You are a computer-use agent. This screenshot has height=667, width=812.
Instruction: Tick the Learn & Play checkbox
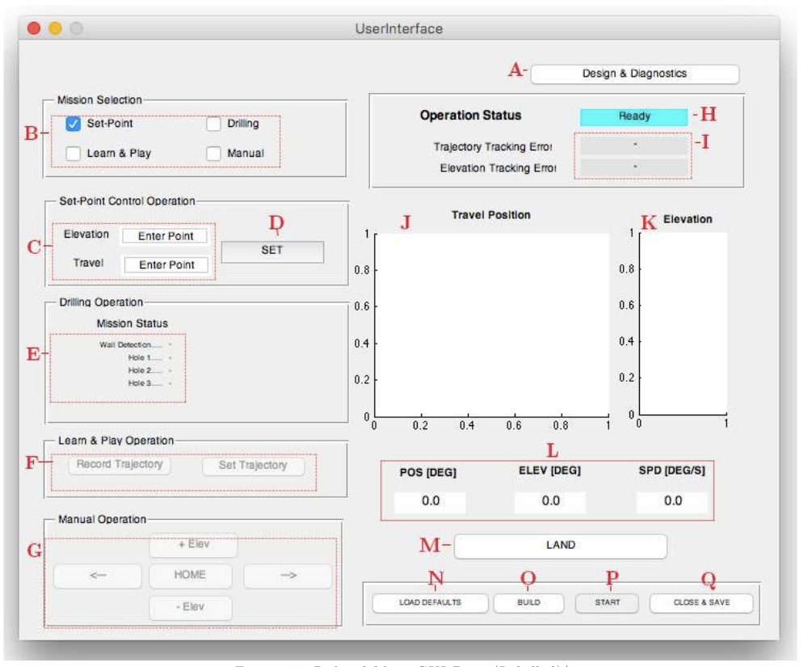click(x=73, y=154)
